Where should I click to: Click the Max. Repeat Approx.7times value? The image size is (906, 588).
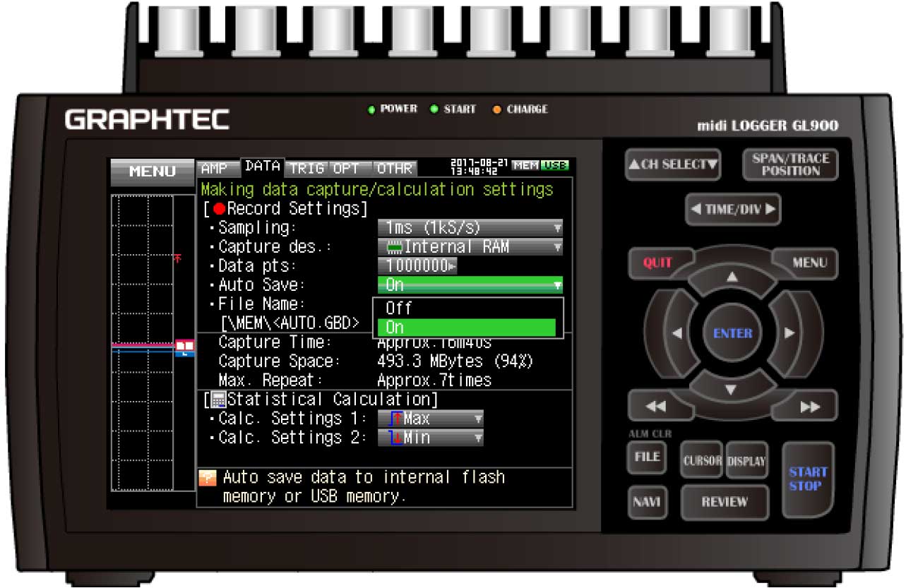[x=434, y=380]
